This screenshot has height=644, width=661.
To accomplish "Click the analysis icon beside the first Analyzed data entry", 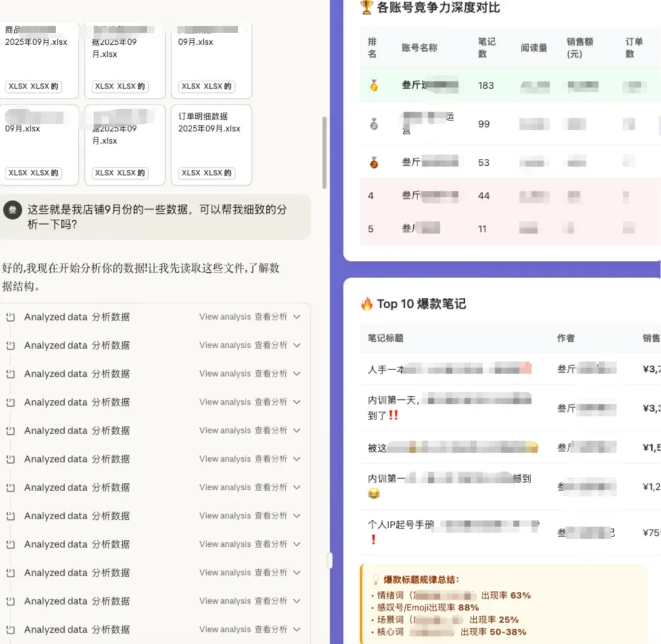I will (10, 317).
